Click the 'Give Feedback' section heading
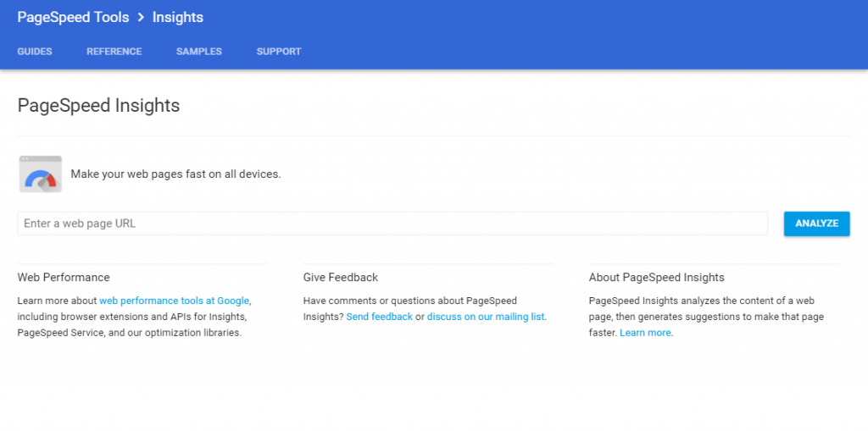The width and height of the screenshot is (868, 431). [x=341, y=277]
